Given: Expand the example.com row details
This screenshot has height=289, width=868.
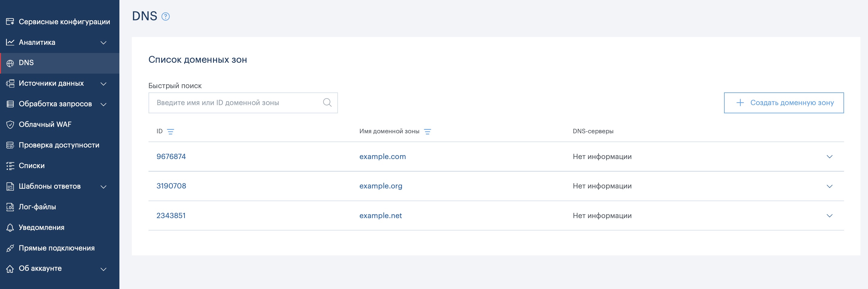Looking at the screenshot, I should 829,157.
